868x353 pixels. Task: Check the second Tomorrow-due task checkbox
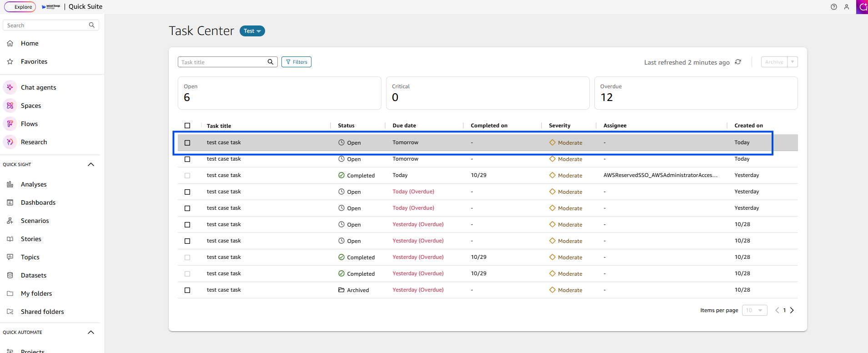pyautogui.click(x=187, y=159)
